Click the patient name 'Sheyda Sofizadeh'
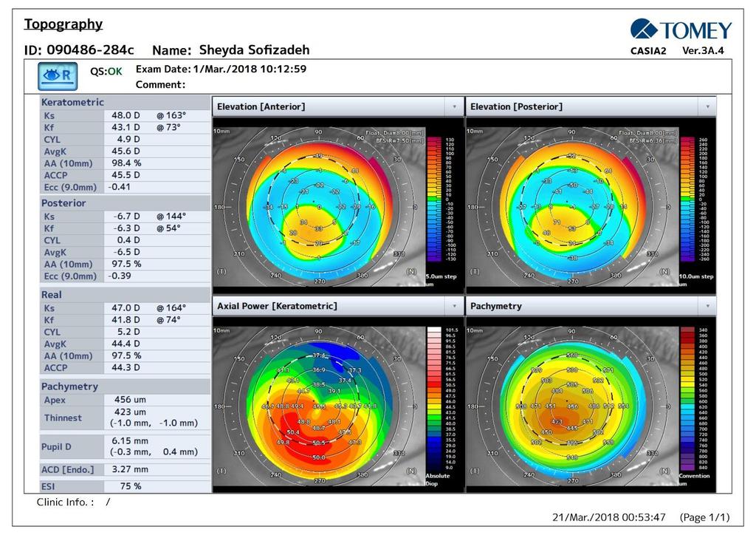Image resolution: width=756 pixels, height=535 pixels. pos(254,50)
